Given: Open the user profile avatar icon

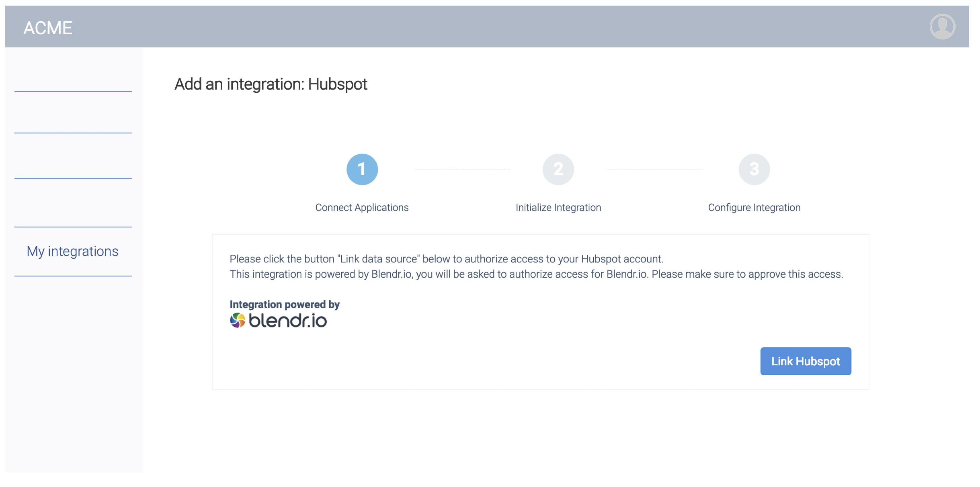Looking at the screenshot, I should 942,27.
